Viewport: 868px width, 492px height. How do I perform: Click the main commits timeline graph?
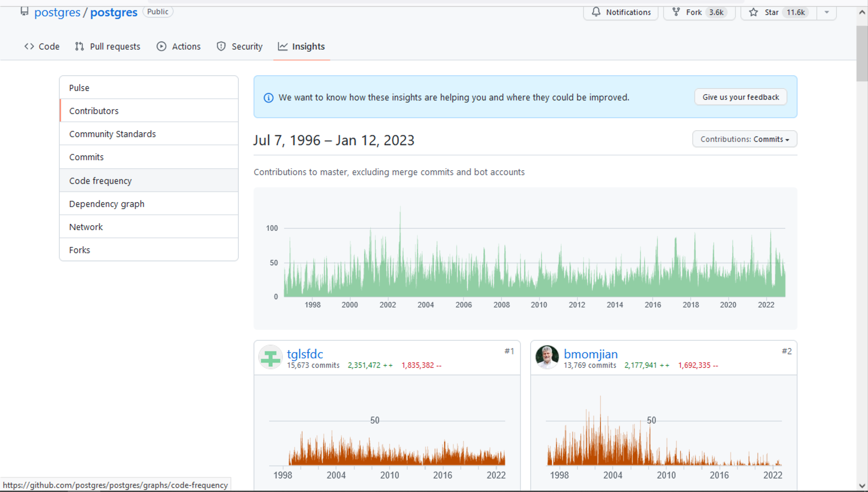(526, 258)
